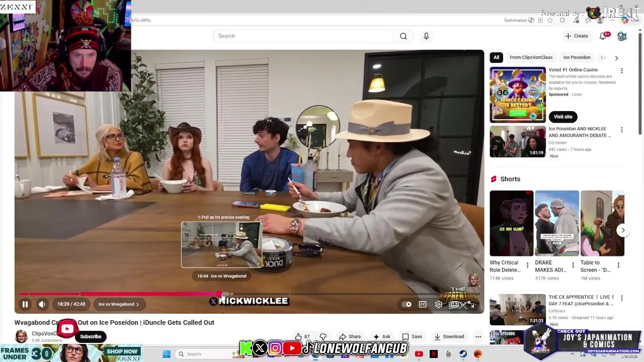Screen dimensions: 644x362
Task: Open options for Ice Poseidon and Nicklee debate video
Action: tap(622, 130)
